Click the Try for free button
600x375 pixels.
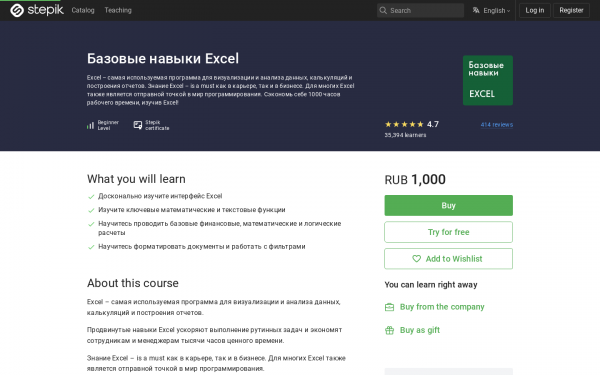click(x=448, y=232)
